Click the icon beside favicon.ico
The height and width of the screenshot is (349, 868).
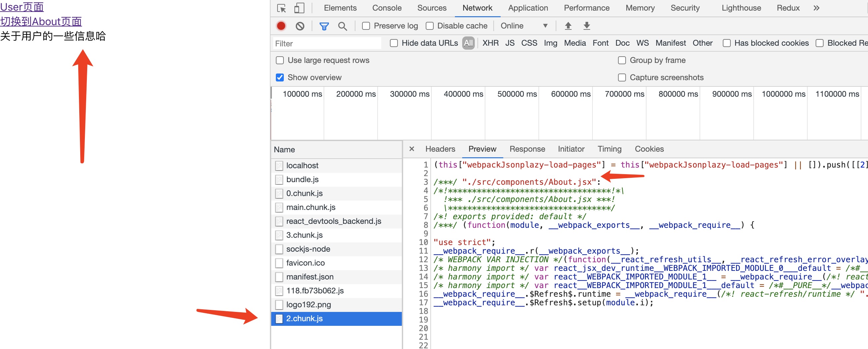[x=279, y=263]
